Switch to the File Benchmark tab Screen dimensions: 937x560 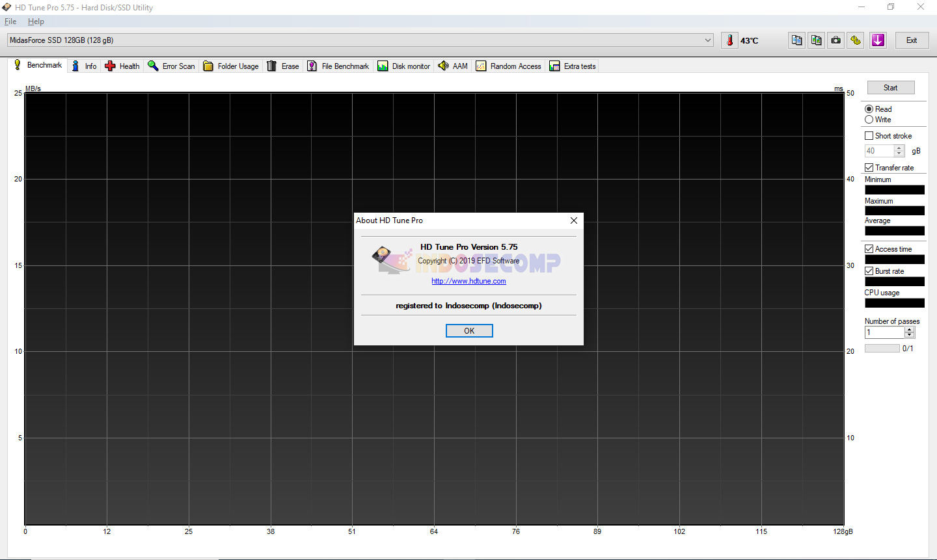coord(338,66)
